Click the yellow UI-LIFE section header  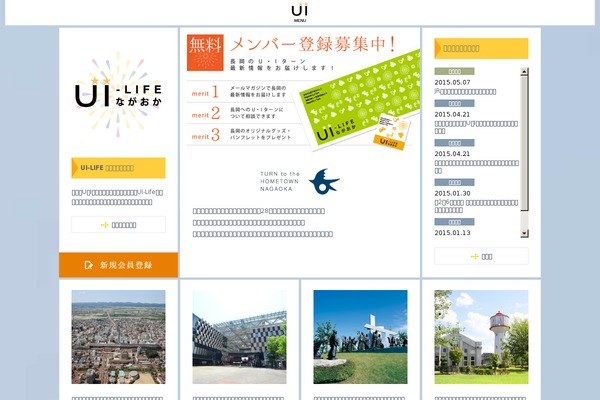[x=118, y=168]
